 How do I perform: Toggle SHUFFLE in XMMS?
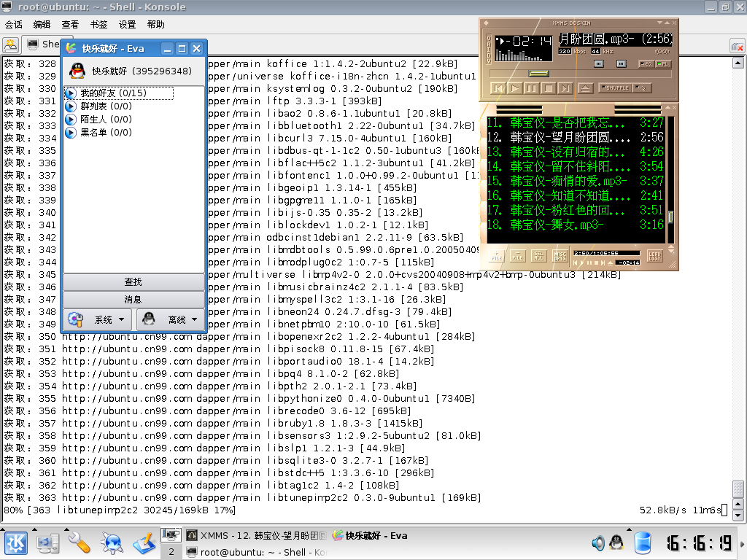(615, 87)
